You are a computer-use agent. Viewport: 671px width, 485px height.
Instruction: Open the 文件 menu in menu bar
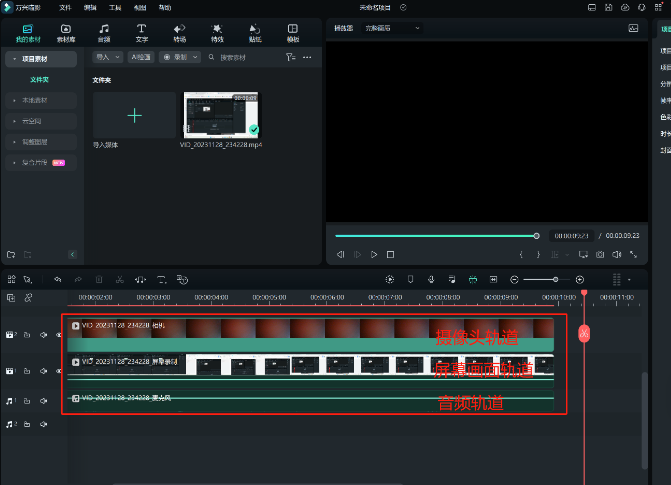tap(65, 7)
